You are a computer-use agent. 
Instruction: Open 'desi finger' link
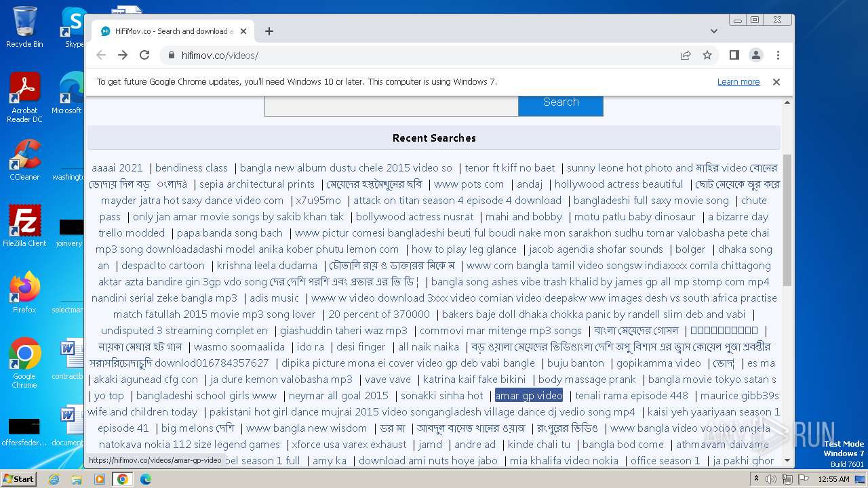[361, 347]
